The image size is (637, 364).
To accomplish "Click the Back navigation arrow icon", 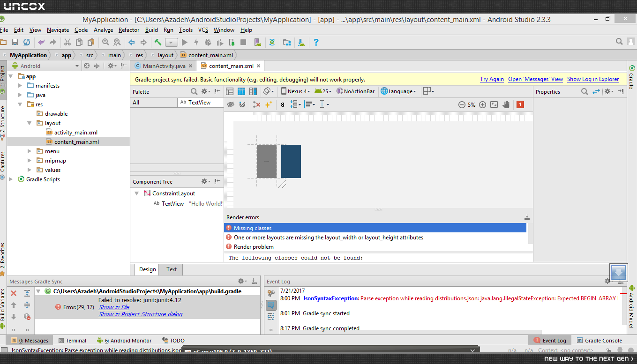I will [x=132, y=42].
